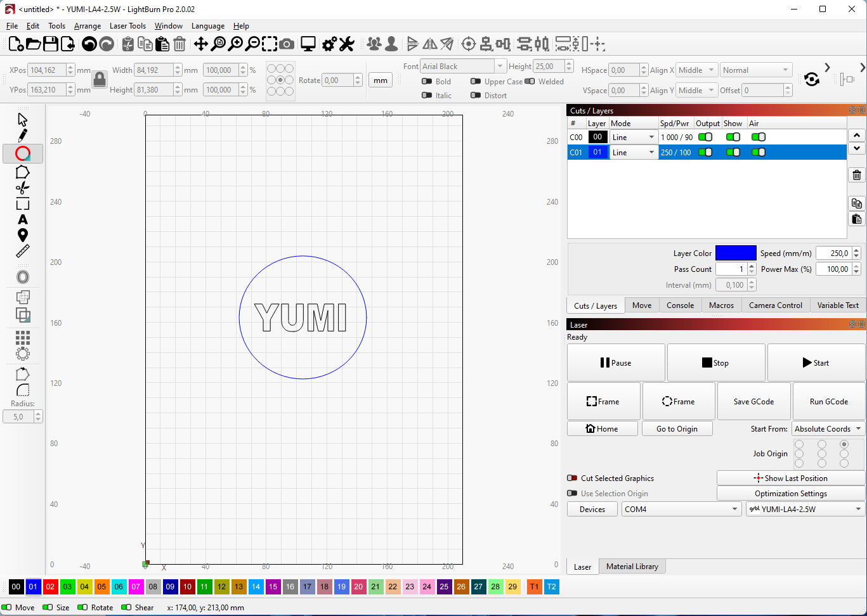Select the Create Text tool
The width and height of the screenshot is (867, 616).
coord(23,220)
